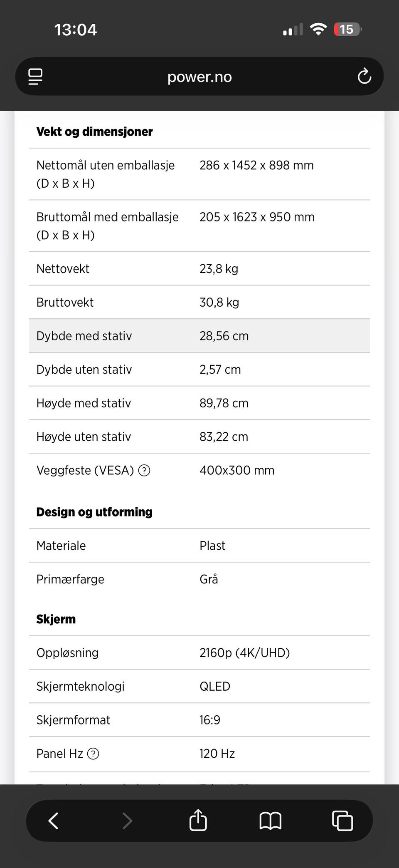Open the bookmarks book icon
The width and height of the screenshot is (399, 868).
[x=270, y=821]
